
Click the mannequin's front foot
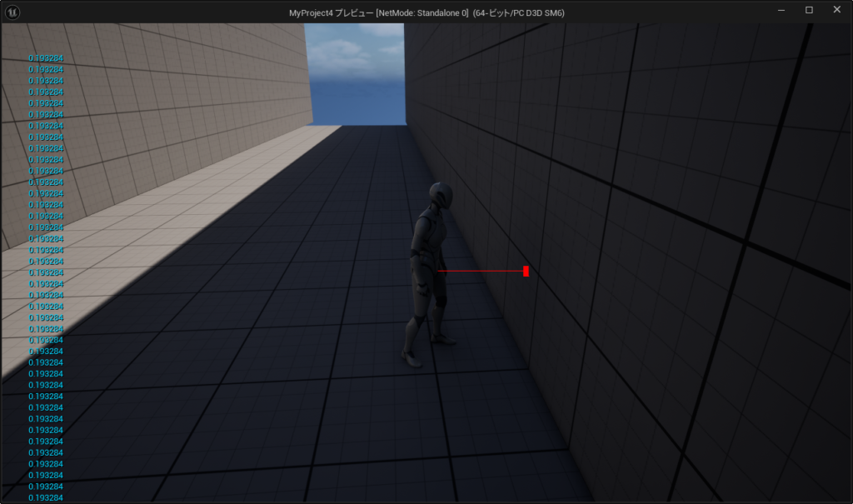[412, 358]
